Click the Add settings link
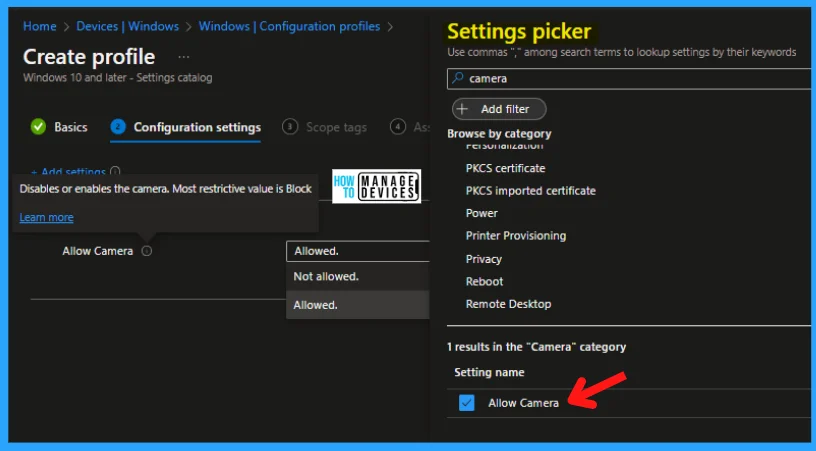The width and height of the screenshot is (816, 451). [69, 171]
